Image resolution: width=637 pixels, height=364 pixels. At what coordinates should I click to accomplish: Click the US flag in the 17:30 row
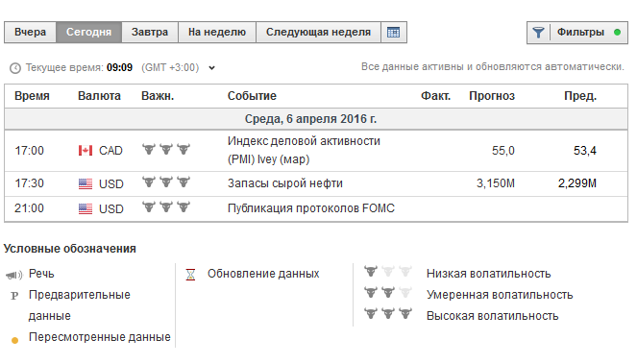point(86,184)
